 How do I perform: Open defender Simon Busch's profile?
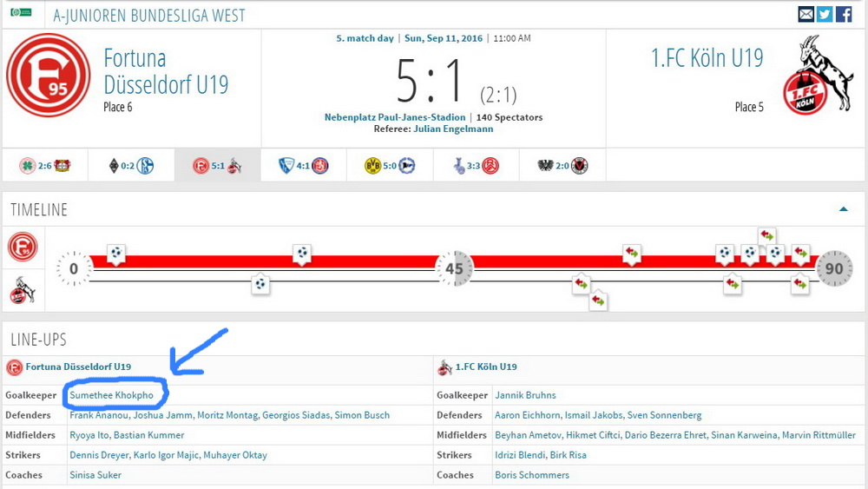(362, 415)
